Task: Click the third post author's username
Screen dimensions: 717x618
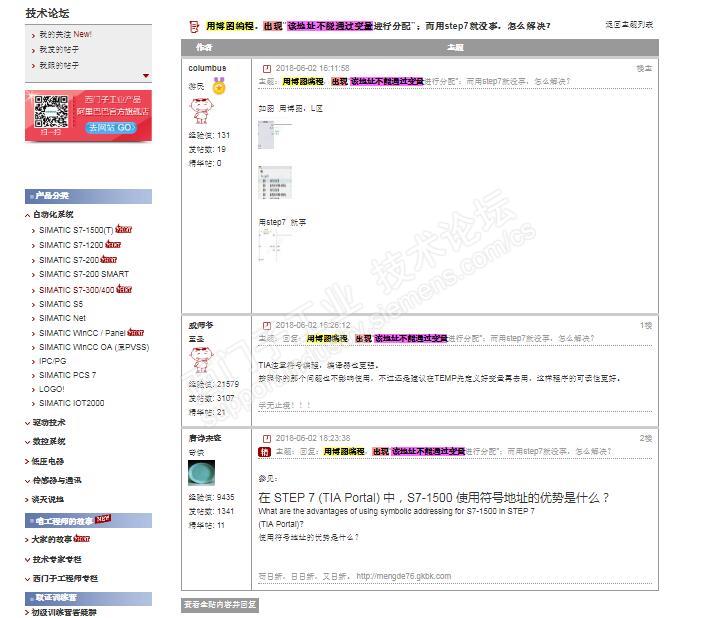Action: [205, 438]
